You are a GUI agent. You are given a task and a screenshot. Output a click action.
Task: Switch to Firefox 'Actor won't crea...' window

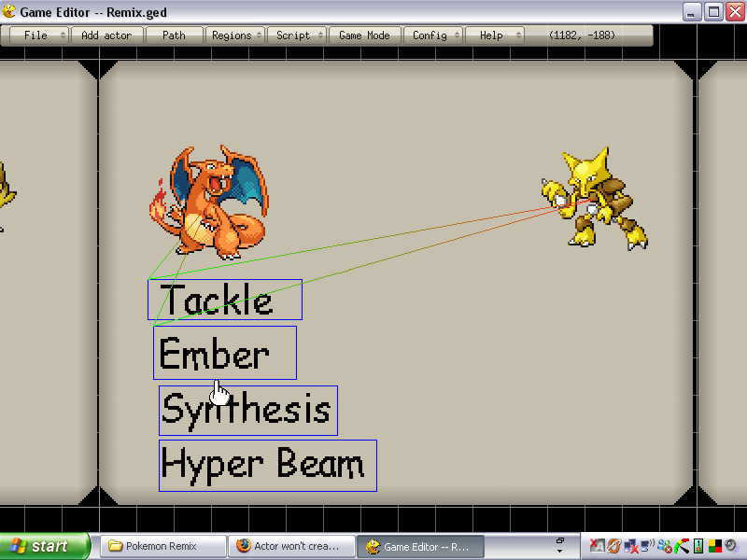(x=291, y=546)
